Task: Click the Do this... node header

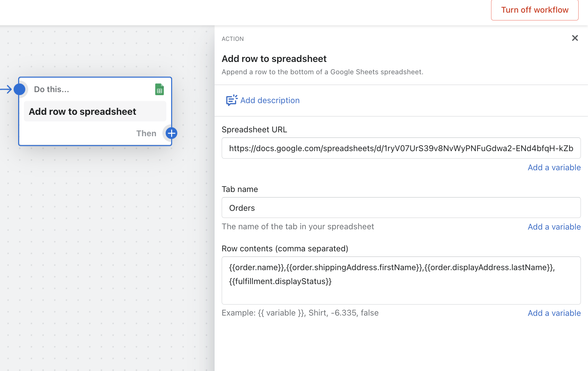Action: (x=52, y=90)
